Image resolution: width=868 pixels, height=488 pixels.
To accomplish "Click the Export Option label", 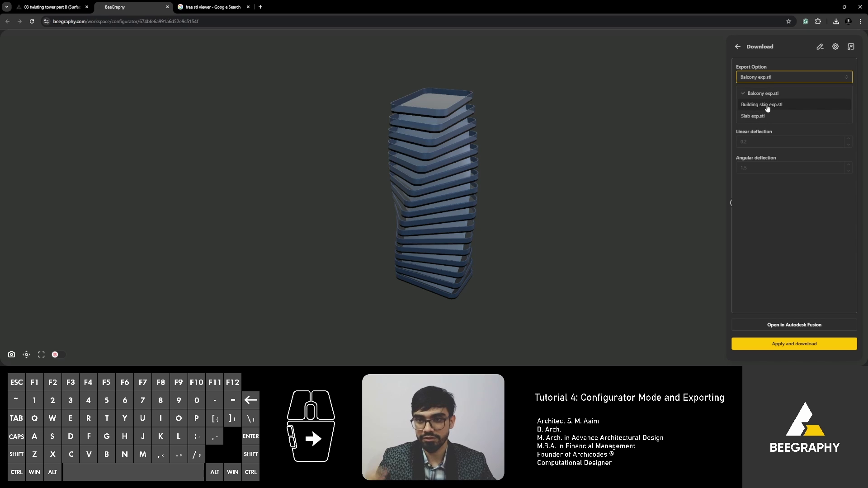I will (751, 67).
